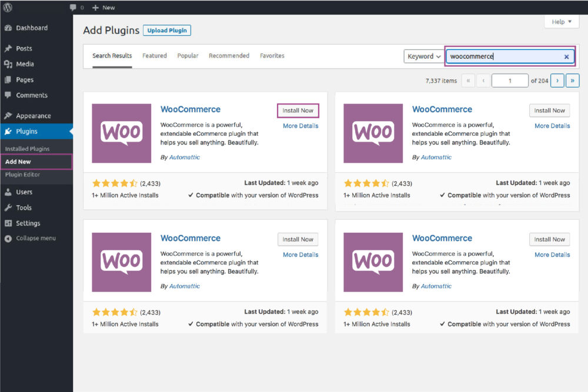
Task: Switch to the Popular tab
Action: 188,56
